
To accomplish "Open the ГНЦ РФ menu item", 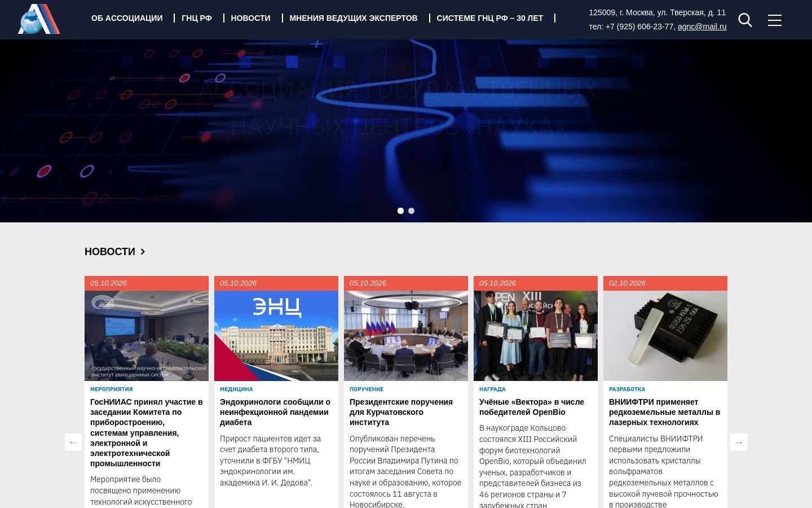I will (197, 18).
